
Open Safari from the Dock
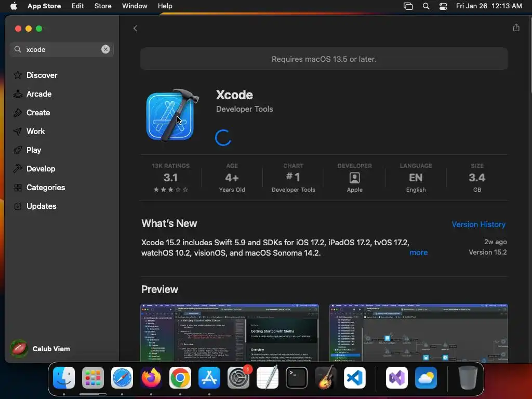coord(122,378)
